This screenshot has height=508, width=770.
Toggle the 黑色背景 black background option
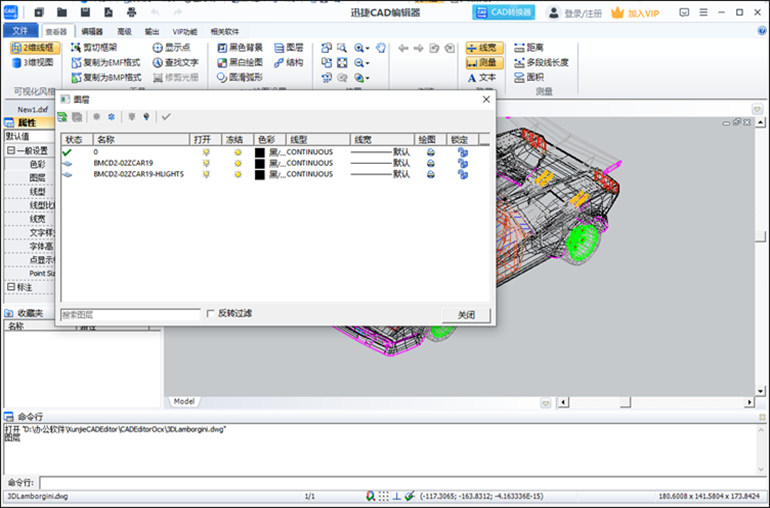[240, 48]
